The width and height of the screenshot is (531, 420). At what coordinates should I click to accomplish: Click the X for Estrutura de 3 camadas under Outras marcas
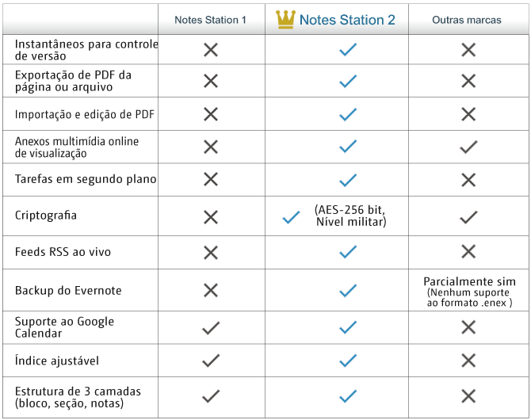[x=468, y=396]
